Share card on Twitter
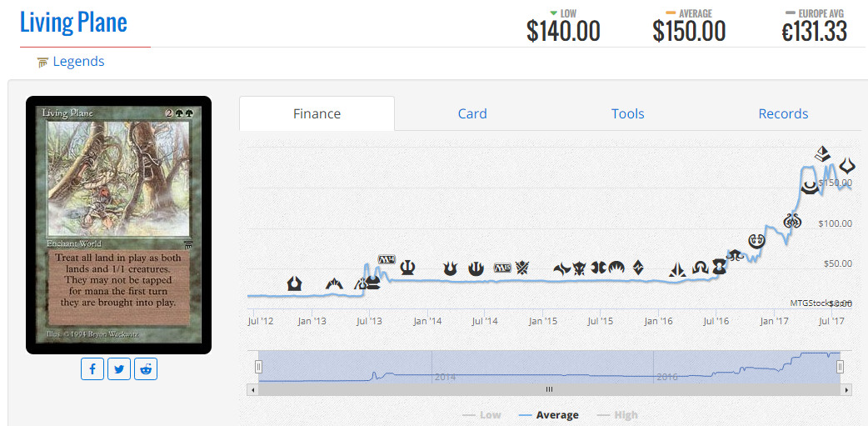This screenshot has width=868, height=426. (119, 369)
